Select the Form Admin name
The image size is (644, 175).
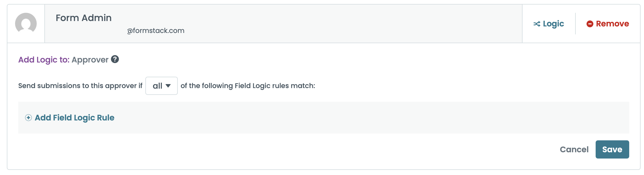(x=84, y=18)
